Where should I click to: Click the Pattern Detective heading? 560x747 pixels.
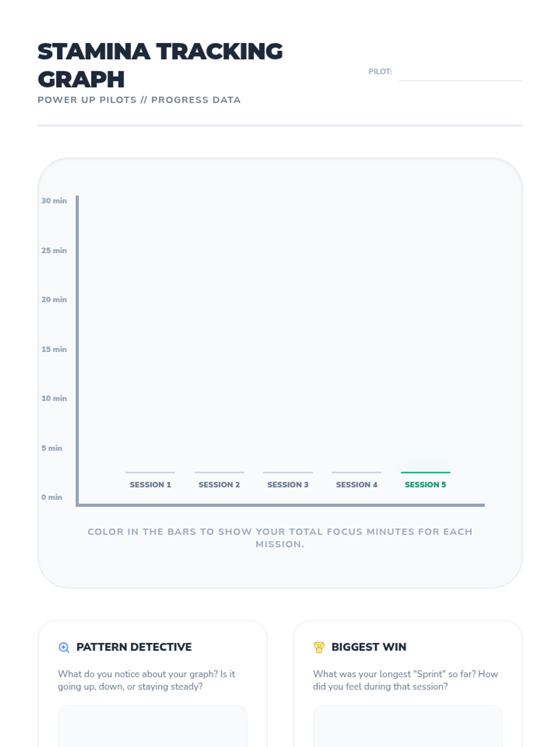[x=134, y=647]
